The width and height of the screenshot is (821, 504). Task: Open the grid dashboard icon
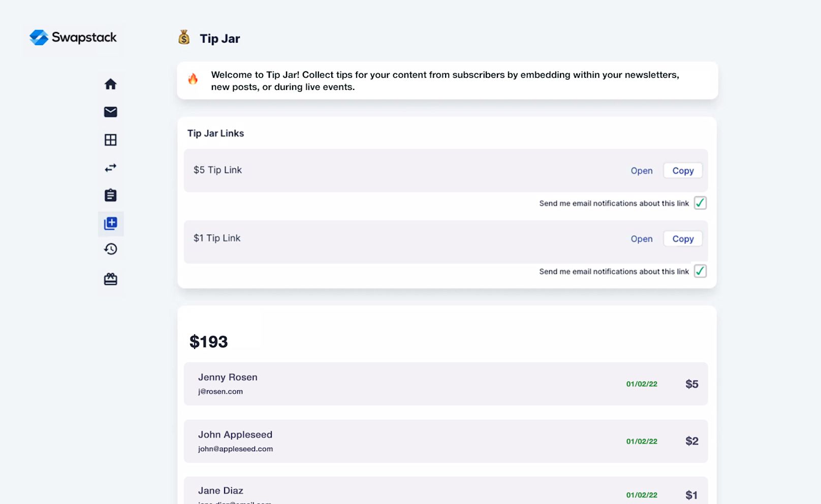110,139
